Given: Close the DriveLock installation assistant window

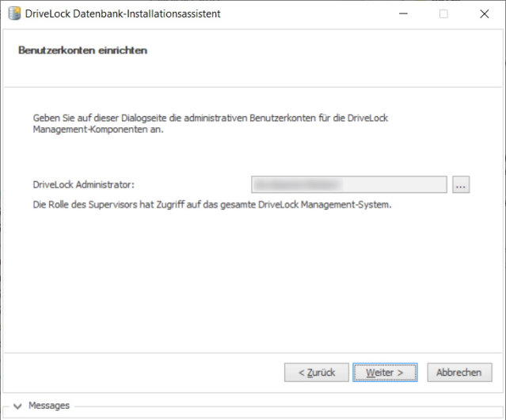Looking at the screenshot, I should (x=484, y=14).
